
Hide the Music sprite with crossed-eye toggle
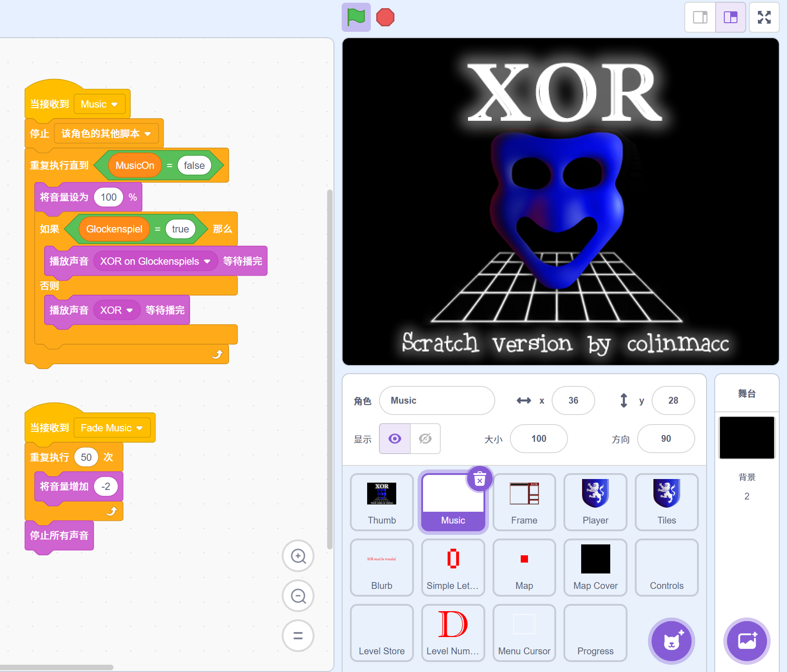(x=425, y=439)
